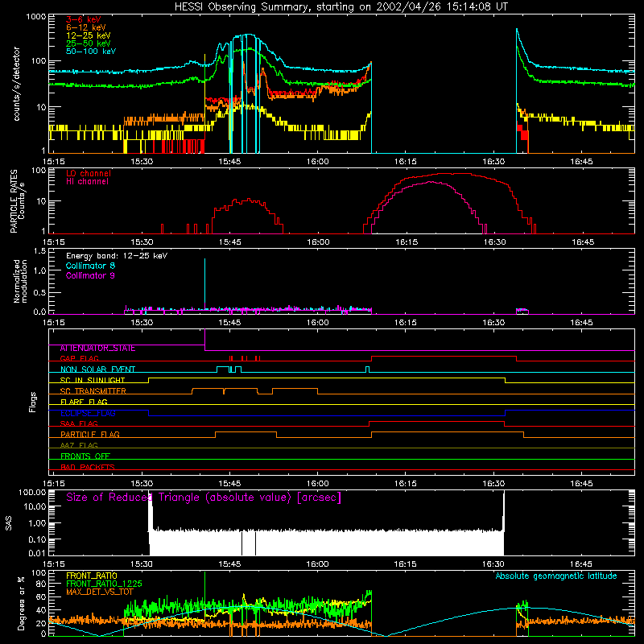The image size is (644, 644).
Task: Select the green FRONT_RATIO_1225 legend label
Action: pos(104,584)
